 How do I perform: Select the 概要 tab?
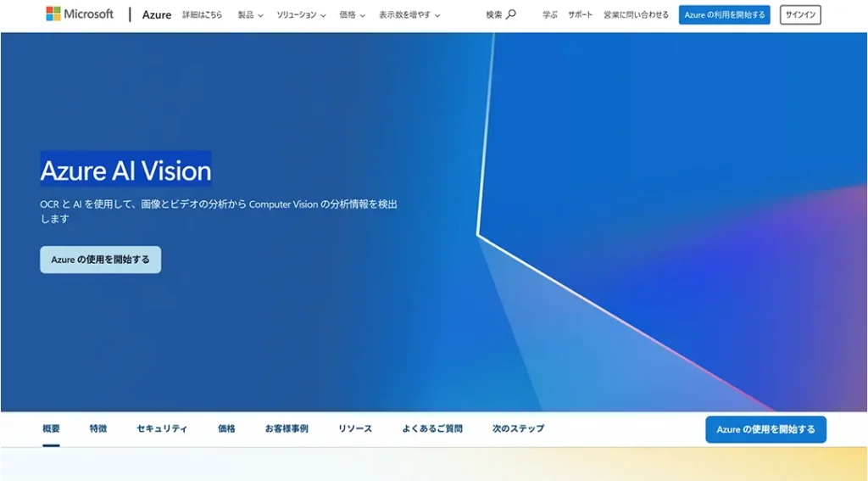[51, 428]
